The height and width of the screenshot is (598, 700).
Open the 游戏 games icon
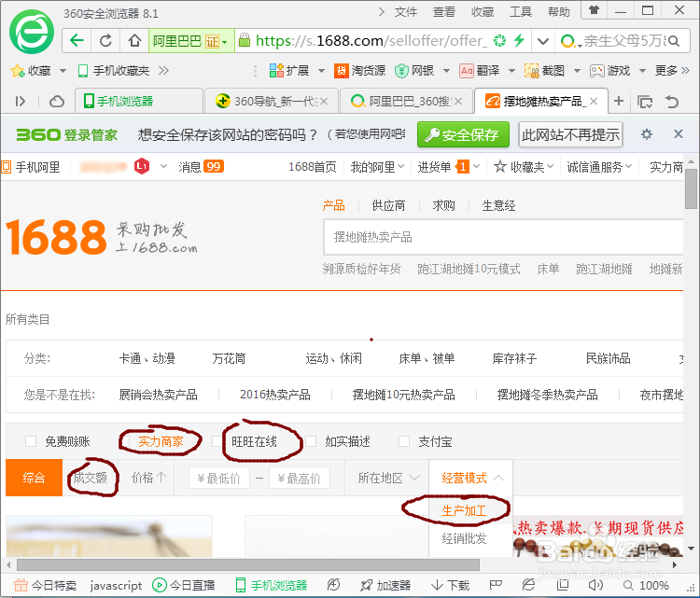[x=597, y=71]
